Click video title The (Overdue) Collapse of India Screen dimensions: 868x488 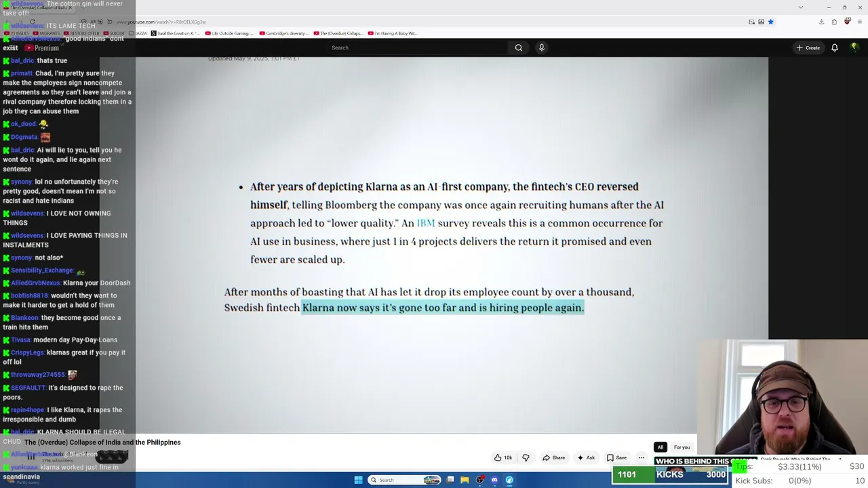point(102,443)
